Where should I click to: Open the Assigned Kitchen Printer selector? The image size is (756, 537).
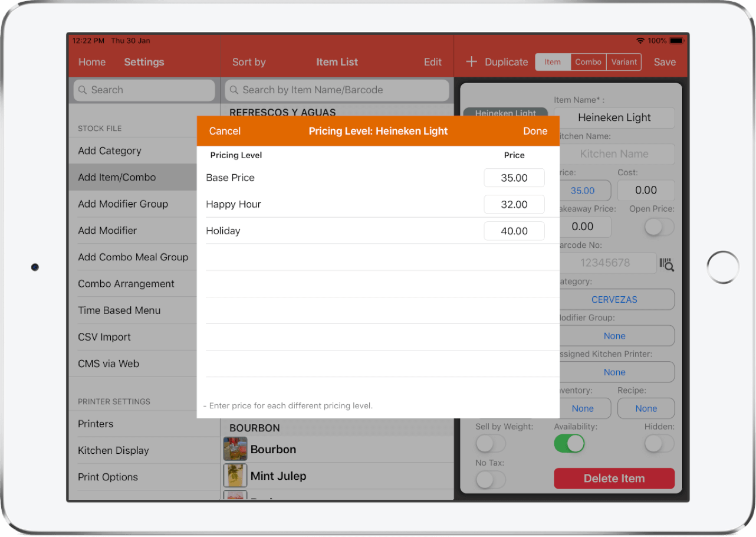614,372
